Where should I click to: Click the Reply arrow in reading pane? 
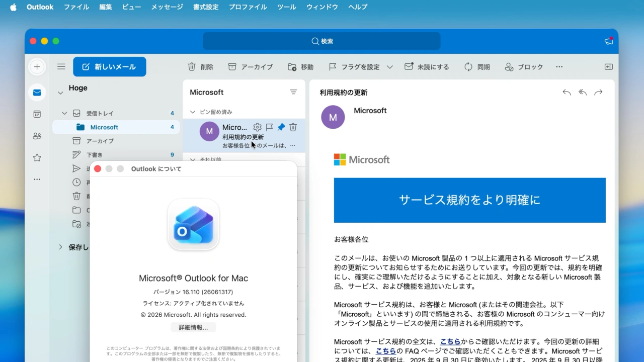(567, 93)
